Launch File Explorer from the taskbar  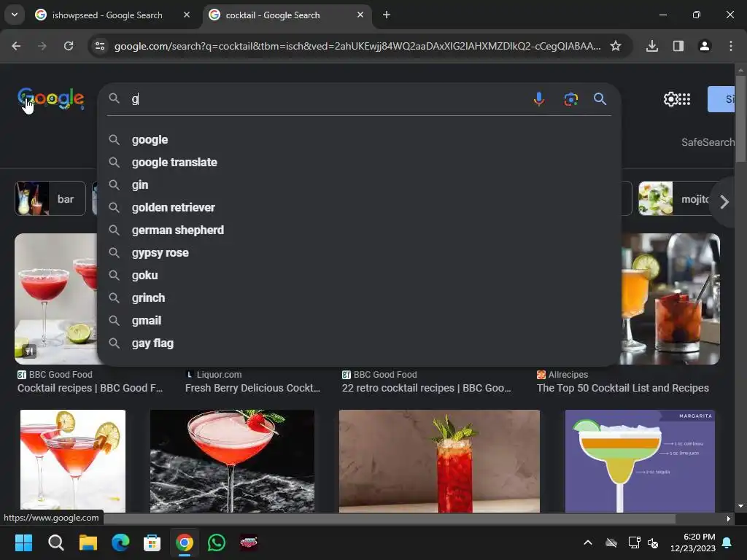tap(88, 542)
